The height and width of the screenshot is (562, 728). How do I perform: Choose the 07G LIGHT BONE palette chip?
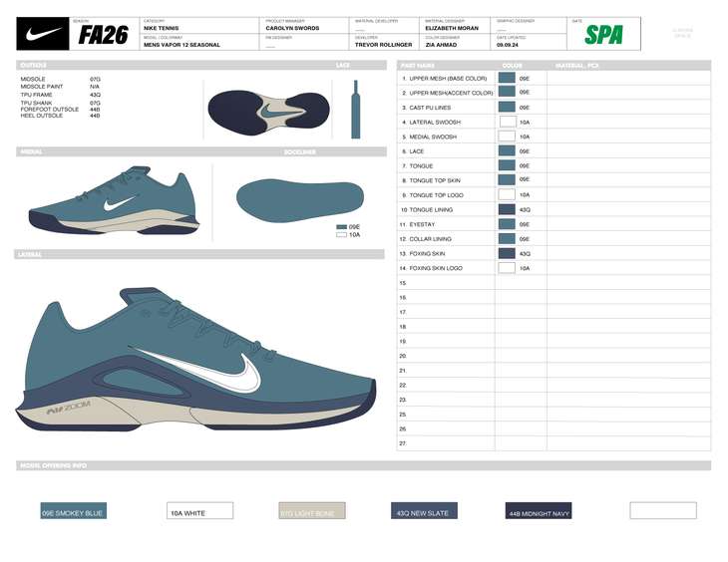click(312, 511)
